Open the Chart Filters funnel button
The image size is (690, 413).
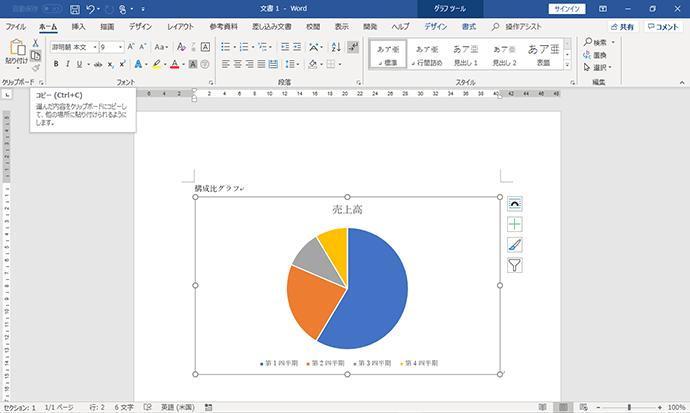click(x=514, y=265)
